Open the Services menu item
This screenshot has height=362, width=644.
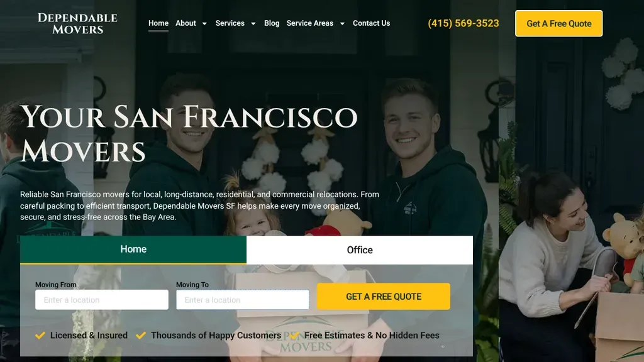click(x=230, y=23)
